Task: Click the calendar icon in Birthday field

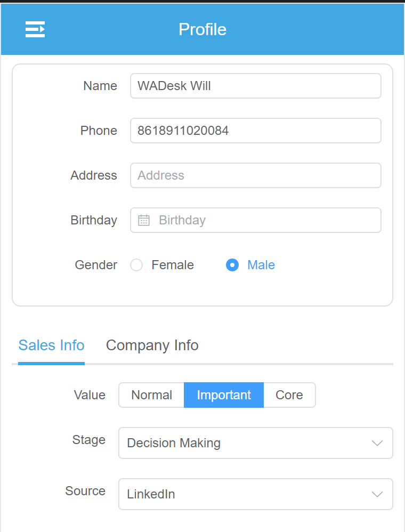Action: [x=144, y=220]
